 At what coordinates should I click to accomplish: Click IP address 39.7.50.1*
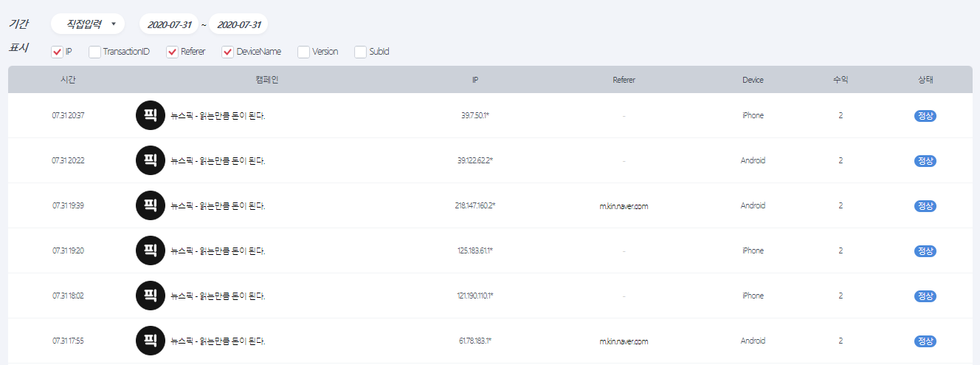click(475, 116)
